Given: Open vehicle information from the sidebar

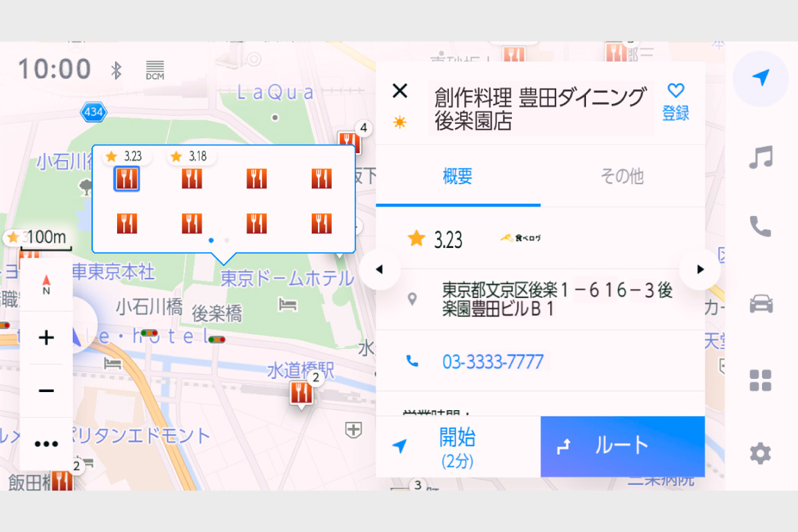Looking at the screenshot, I should tap(761, 302).
